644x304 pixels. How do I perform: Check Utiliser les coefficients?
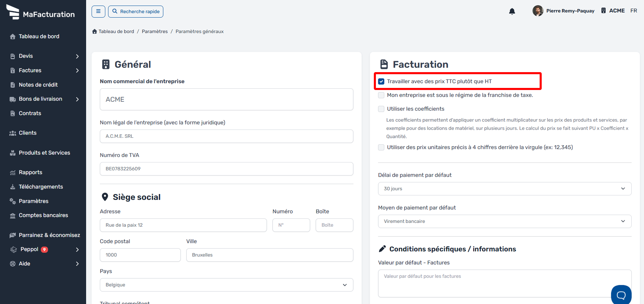pyautogui.click(x=381, y=109)
